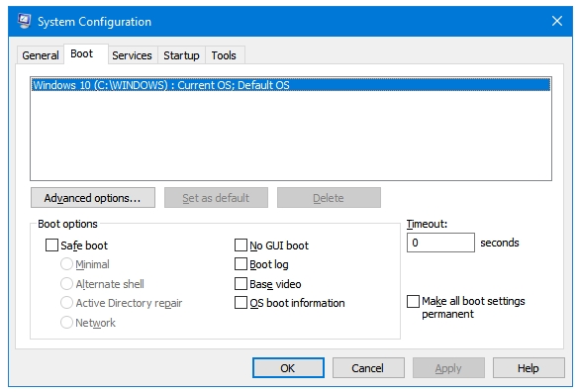Switch to the General tab

click(x=41, y=55)
